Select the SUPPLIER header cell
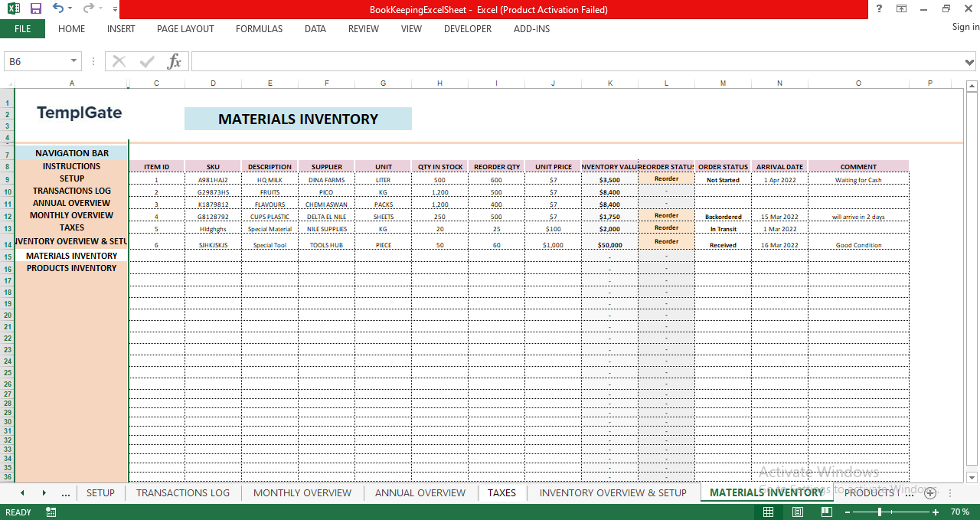 (327, 166)
